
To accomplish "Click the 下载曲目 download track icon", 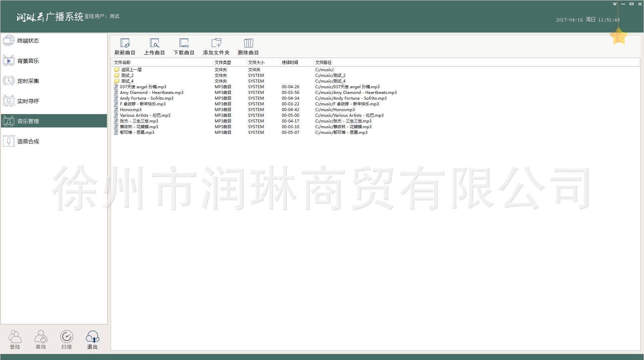I will 184,43.
